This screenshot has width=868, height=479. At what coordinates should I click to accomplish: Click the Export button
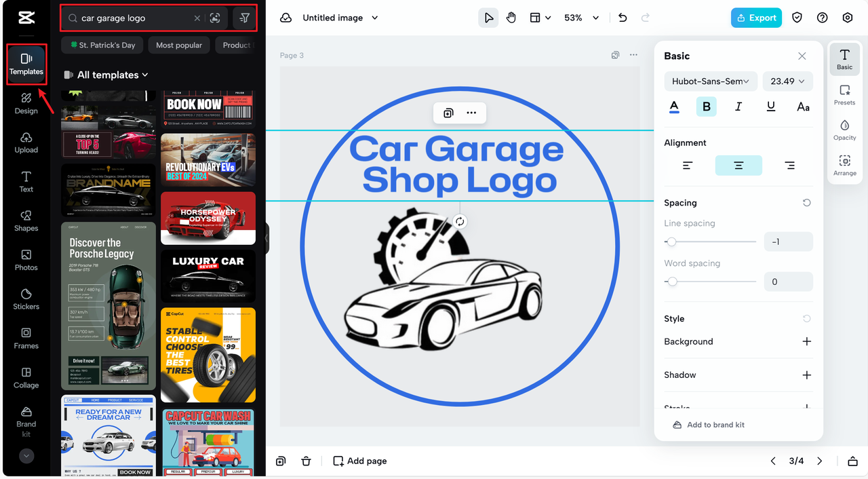[756, 18]
